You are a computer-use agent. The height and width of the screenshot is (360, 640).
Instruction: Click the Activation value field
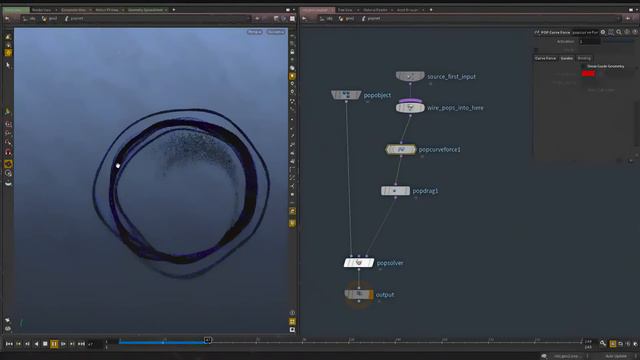pyautogui.click(x=589, y=42)
